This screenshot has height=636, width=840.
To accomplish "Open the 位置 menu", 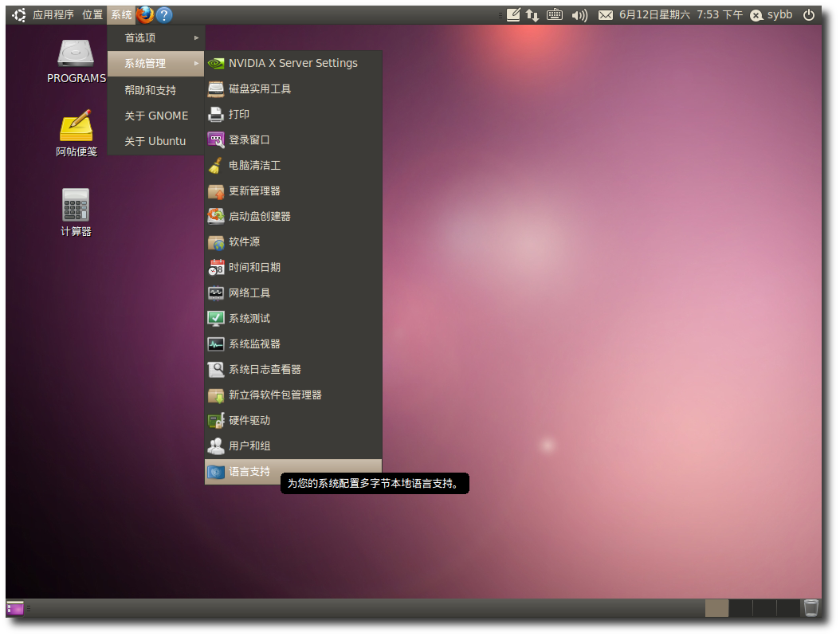I will (92, 14).
